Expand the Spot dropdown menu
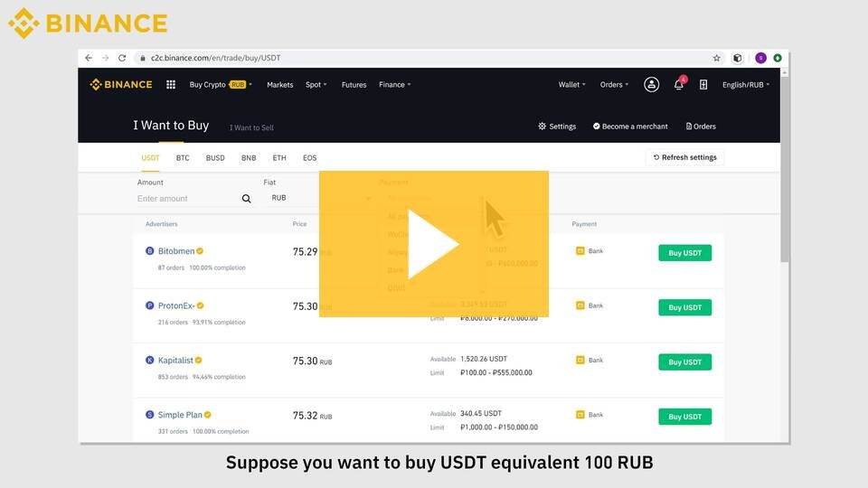The image size is (868, 488). [x=316, y=85]
